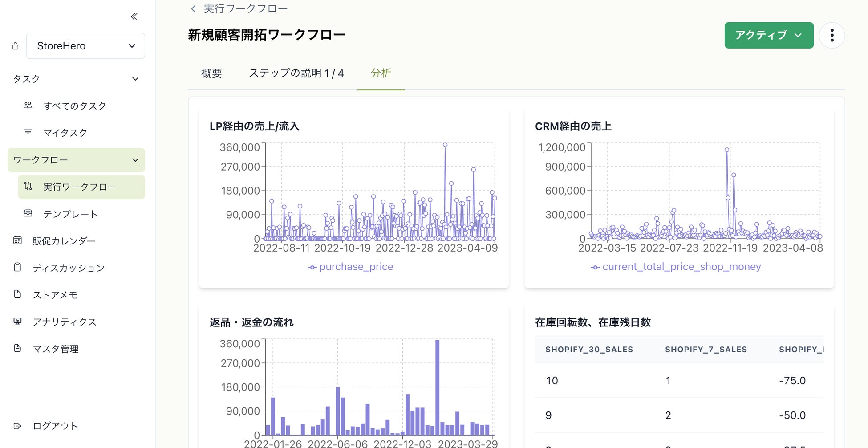The height and width of the screenshot is (448, 868).
Task: Click the テンプレート template icon
Action: 28,213
